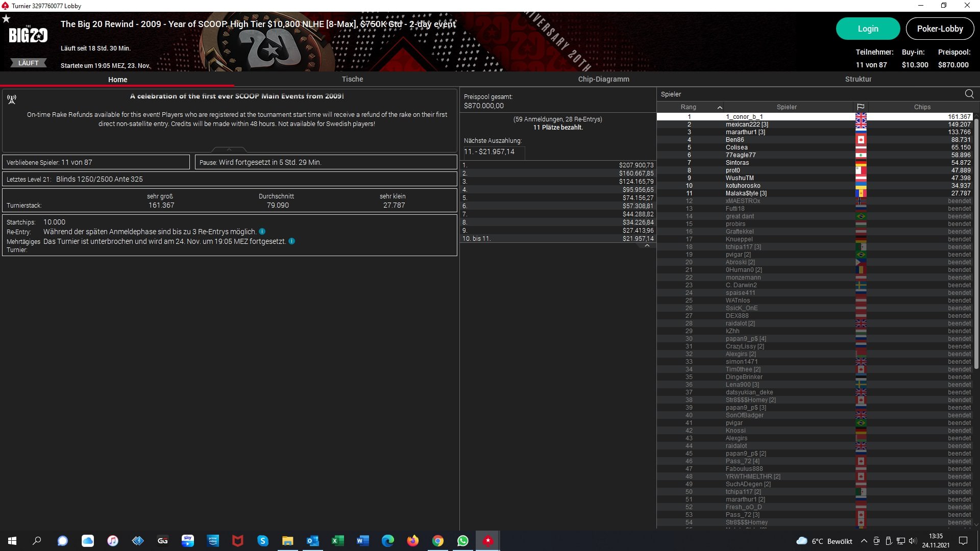Collapse the payout list chevron
The image size is (980, 551).
[647, 246]
